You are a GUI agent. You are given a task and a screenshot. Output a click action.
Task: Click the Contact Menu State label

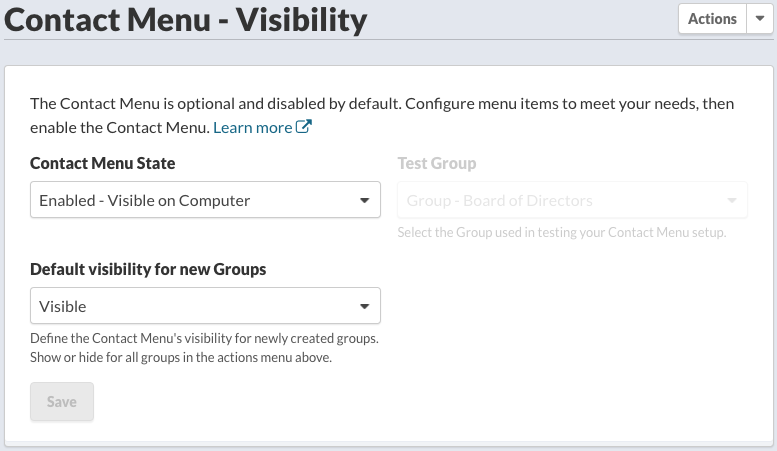click(x=103, y=163)
